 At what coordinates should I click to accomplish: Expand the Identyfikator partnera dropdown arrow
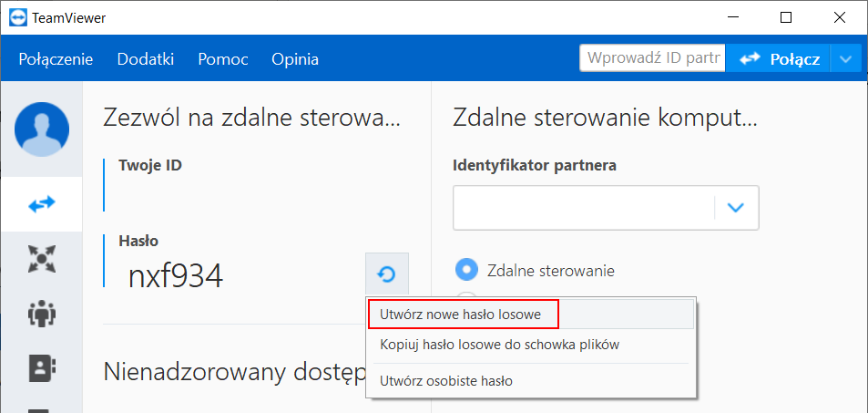tap(735, 208)
